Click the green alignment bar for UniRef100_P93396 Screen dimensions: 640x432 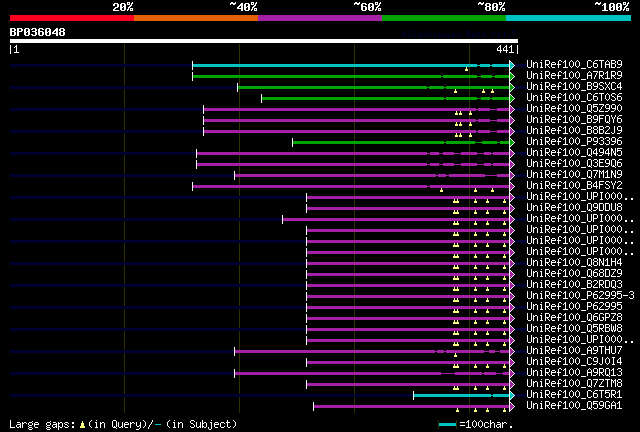(401, 143)
